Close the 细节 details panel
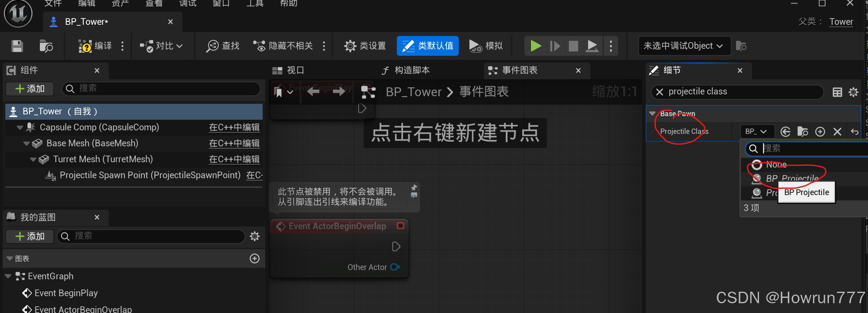This screenshot has height=313, width=868. pyautogui.click(x=740, y=70)
